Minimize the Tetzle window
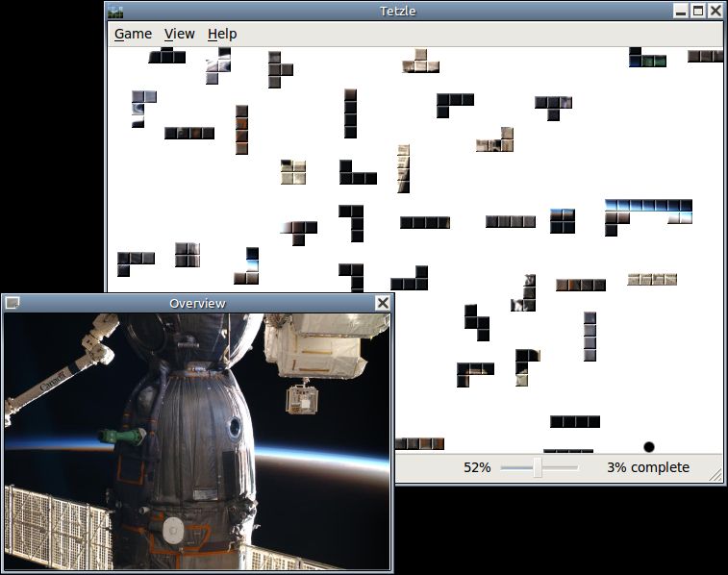Viewport: 728px width, 575px height. tap(681, 11)
